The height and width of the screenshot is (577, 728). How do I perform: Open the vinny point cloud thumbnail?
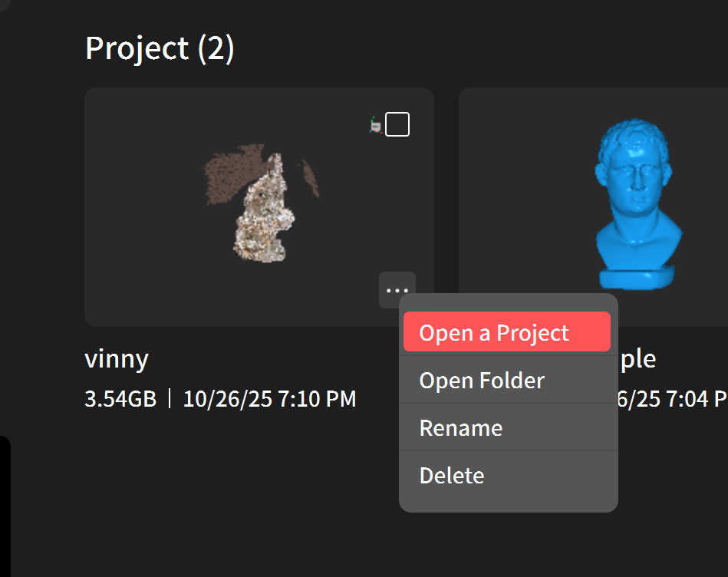(x=259, y=207)
